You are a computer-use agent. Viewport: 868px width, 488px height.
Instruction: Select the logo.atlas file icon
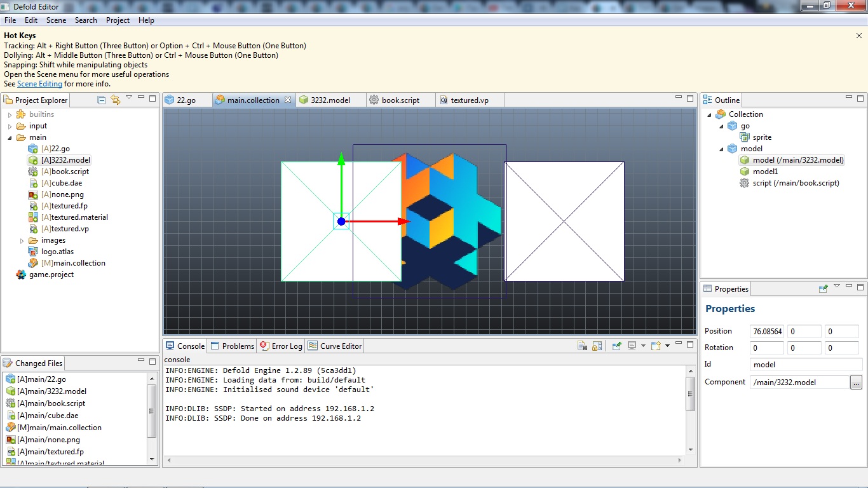coord(33,252)
